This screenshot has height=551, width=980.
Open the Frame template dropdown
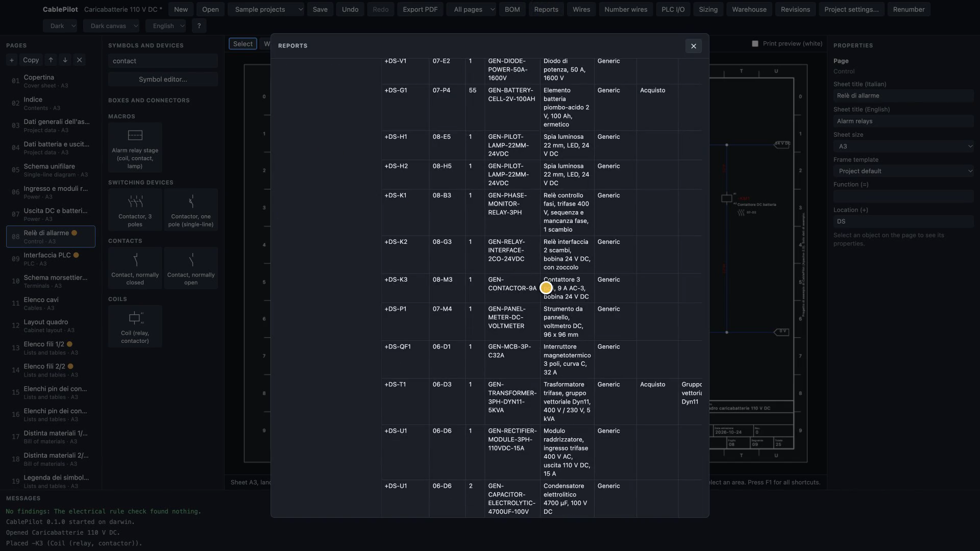[903, 171]
